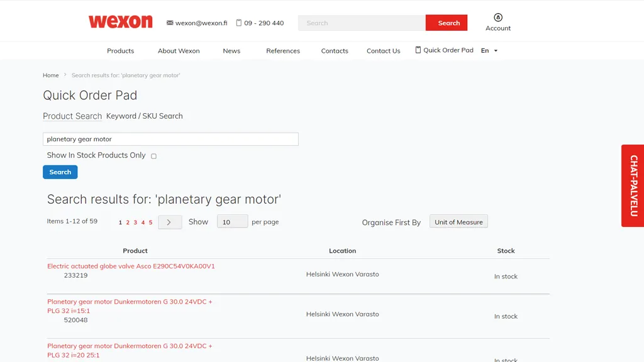Viewport: 644px width, 362px height.
Task: Click Items 1-12 of 59 text
Action: tap(72, 221)
